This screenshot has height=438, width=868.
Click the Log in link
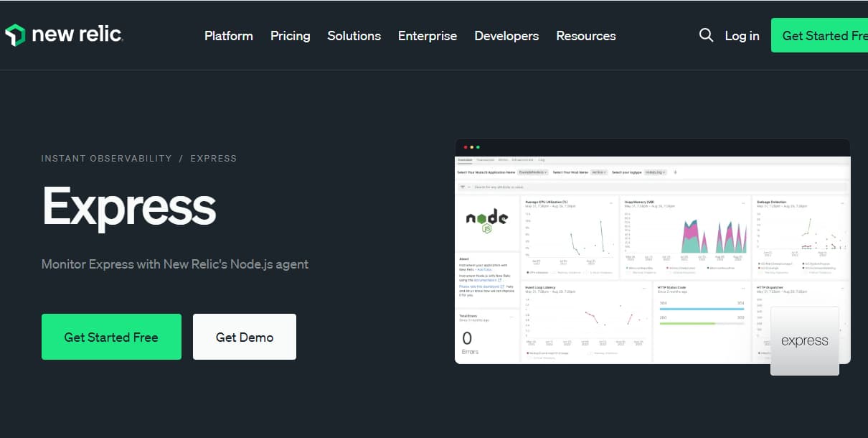742,36
